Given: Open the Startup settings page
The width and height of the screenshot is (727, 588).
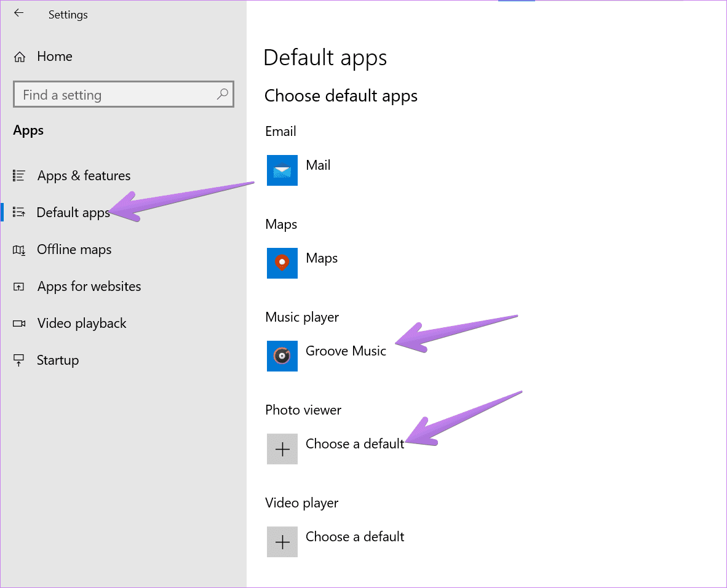Looking at the screenshot, I should (x=58, y=360).
